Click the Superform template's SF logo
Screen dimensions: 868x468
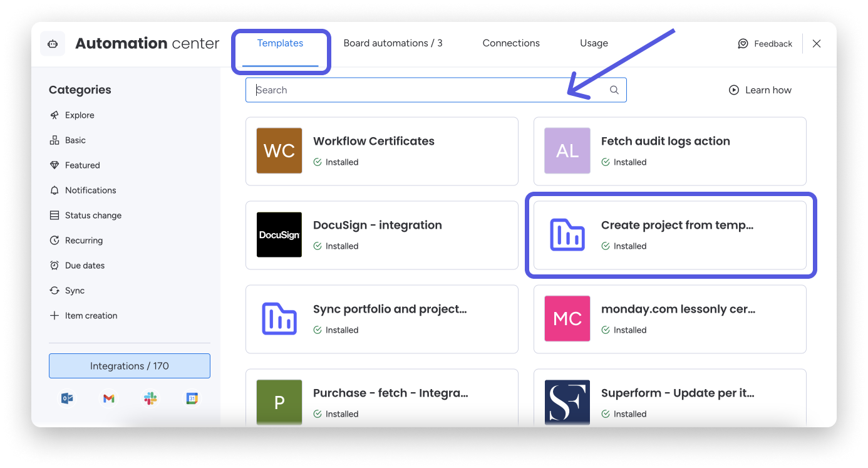(567, 402)
